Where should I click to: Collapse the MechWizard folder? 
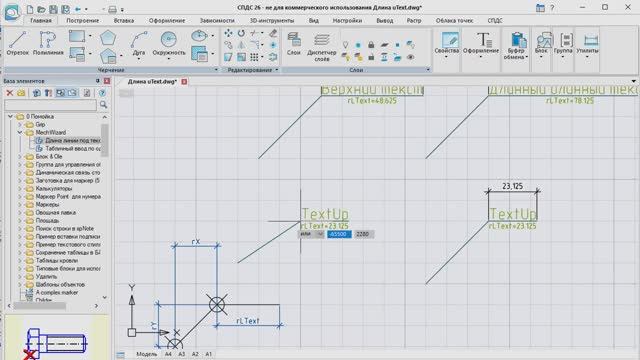[x=20, y=132]
